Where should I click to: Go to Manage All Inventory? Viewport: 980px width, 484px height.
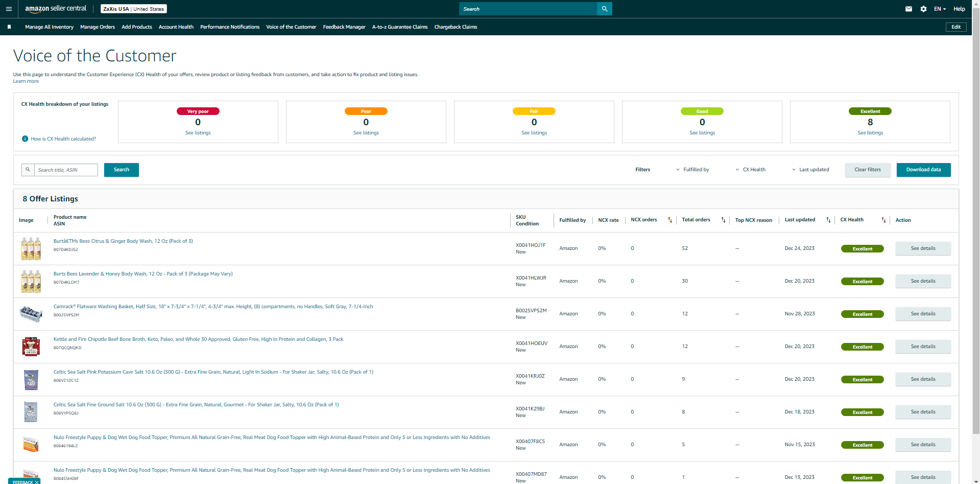[x=49, y=27]
